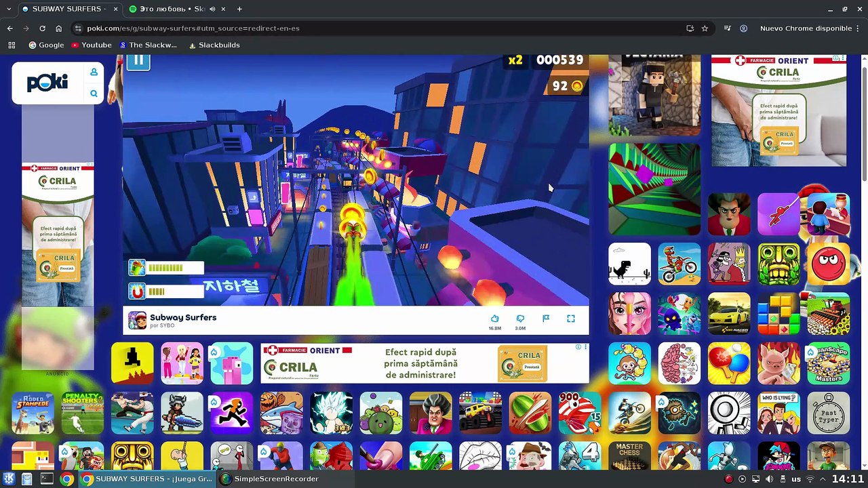
Task: Open the black pixel runner on yellow thumbnail
Action: [132, 363]
